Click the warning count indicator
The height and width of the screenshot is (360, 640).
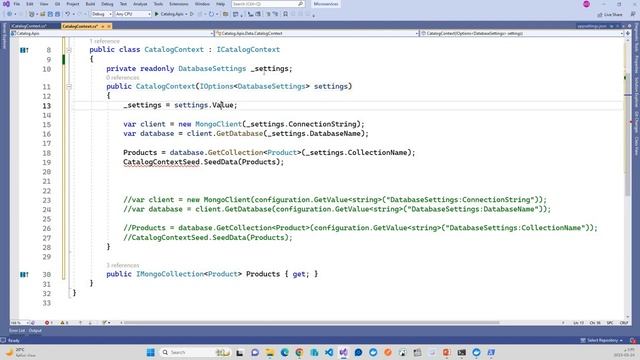point(64,322)
